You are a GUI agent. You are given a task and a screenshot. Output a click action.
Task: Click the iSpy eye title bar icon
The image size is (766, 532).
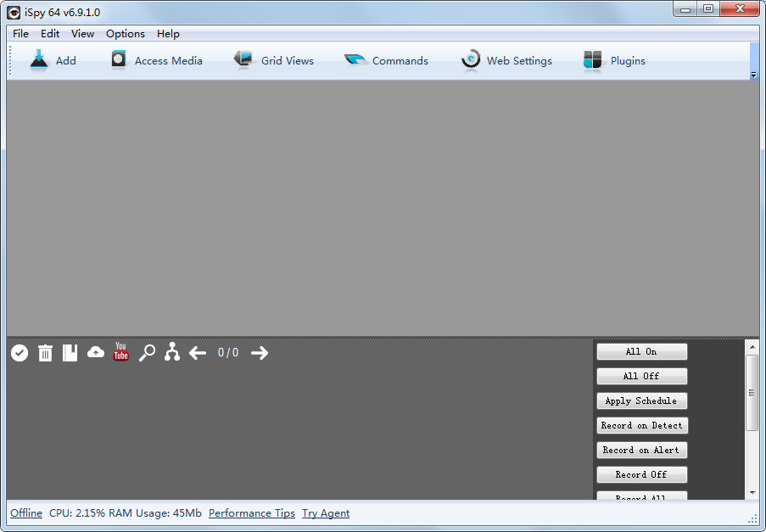[x=14, y=13]
